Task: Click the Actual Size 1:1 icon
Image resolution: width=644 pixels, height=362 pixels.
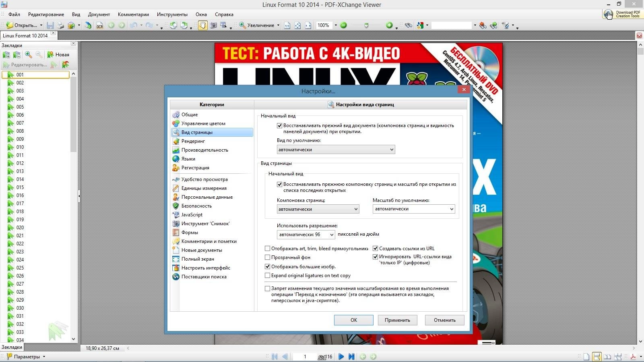Action: [287, 25]
